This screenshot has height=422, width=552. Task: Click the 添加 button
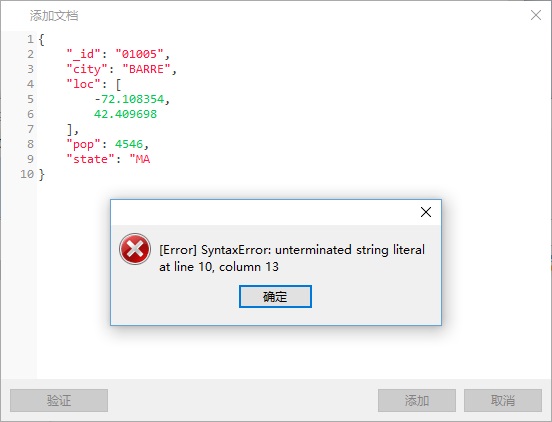(x=417, y=400)
